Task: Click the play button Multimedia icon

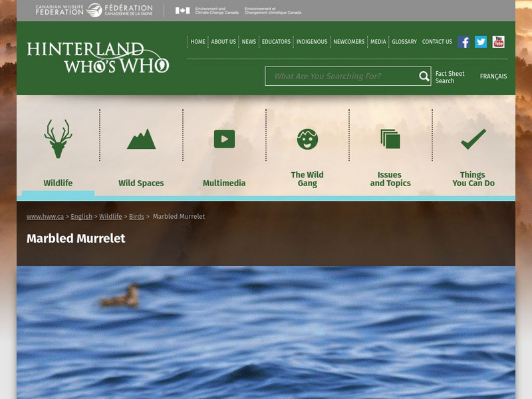Action: pos(224,139)
